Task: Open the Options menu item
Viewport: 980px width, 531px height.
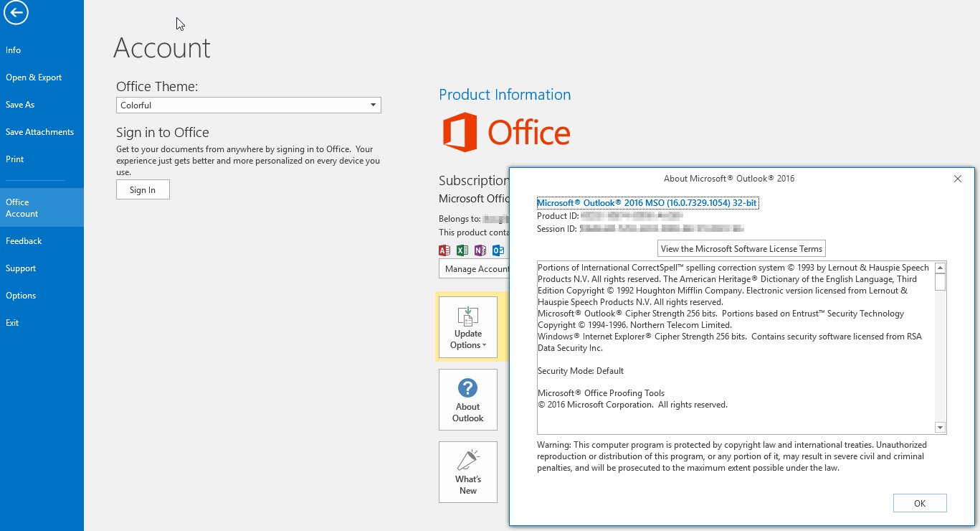Action: [x=21, y=295]
